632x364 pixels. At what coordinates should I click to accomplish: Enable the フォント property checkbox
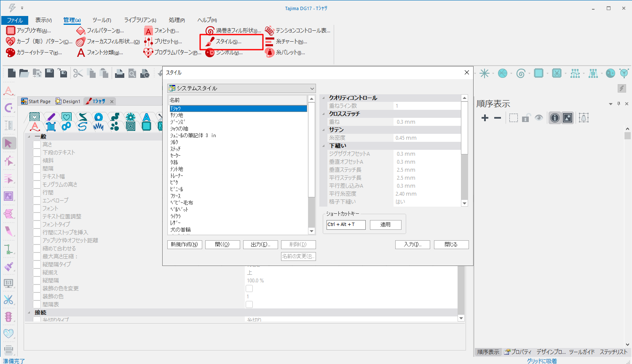pyautogui.click(x=37, y=209)
